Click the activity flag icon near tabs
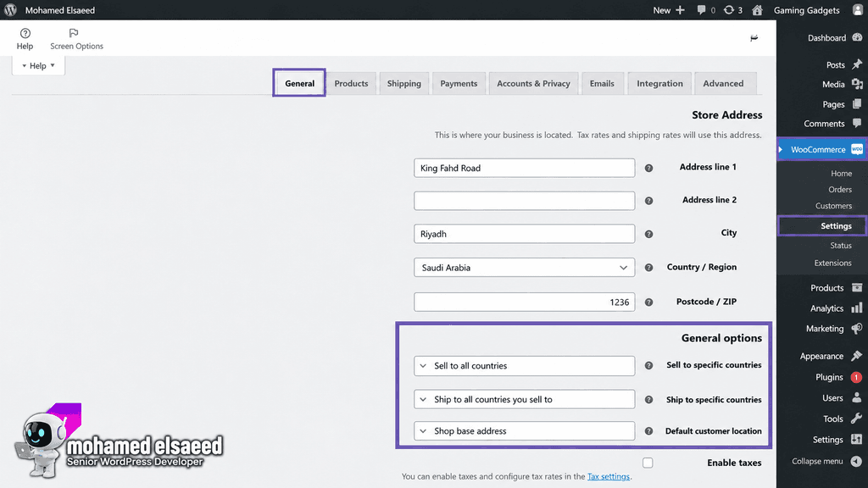868x488 pixels. tap(754, 38)
